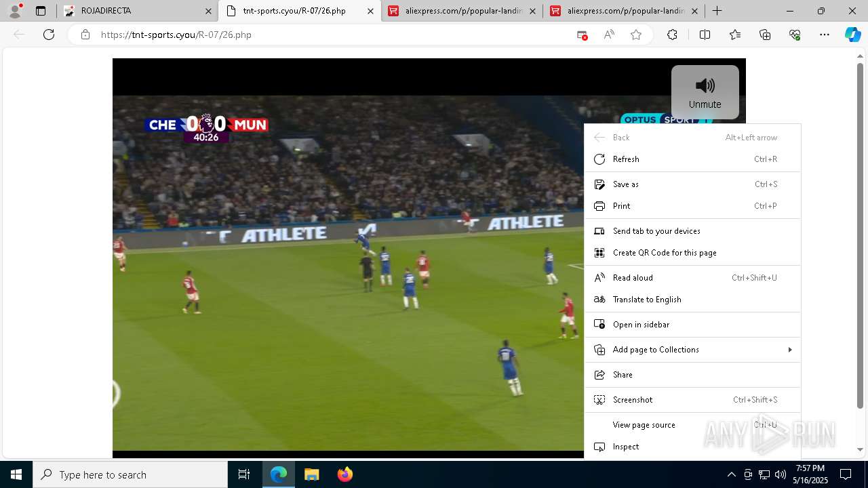Open network status tray icon
The width and height of the screenshot is (868, 488).
[x=764, y=474]
